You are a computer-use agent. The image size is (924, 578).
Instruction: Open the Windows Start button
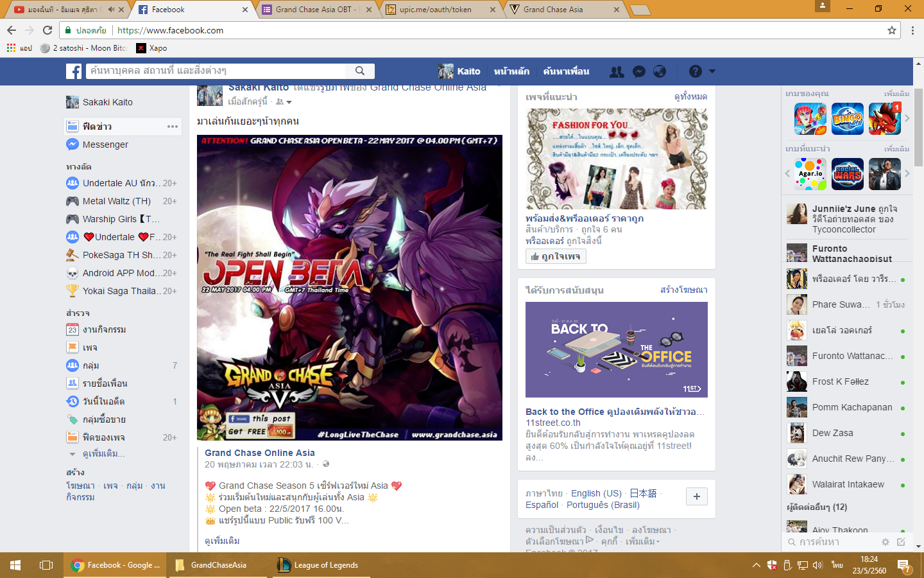(15, 565)
